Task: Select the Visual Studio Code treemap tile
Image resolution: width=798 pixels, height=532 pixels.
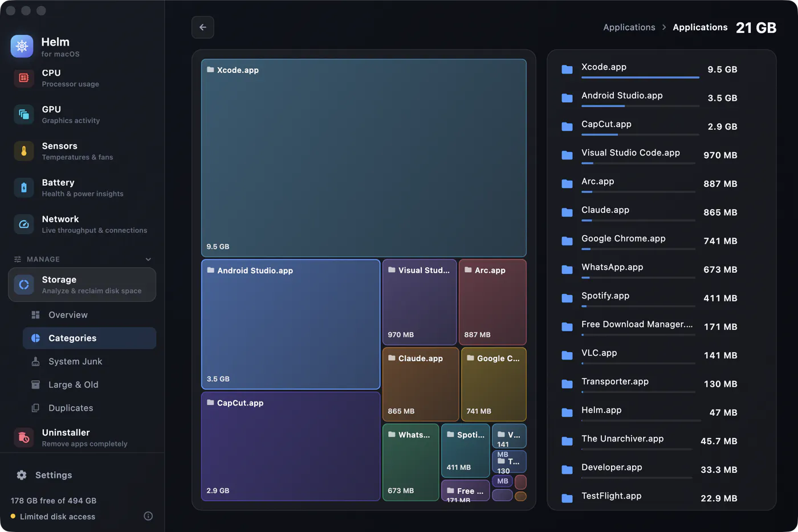Action: point(420,302)
